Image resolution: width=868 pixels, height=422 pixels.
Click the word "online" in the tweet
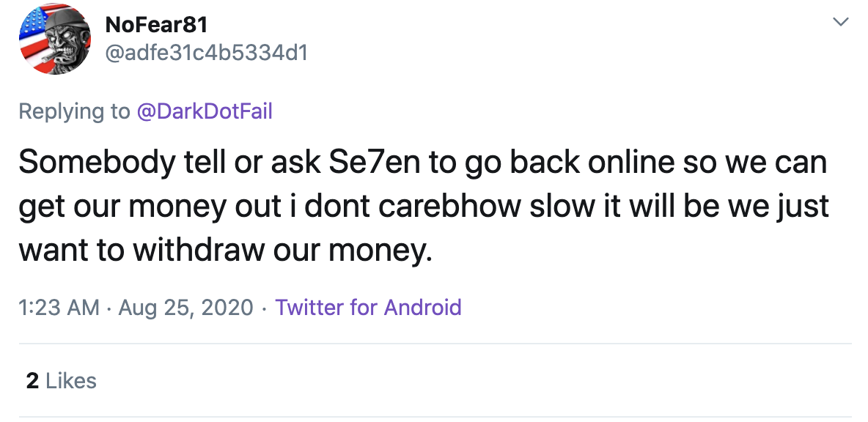pos(635,163)
